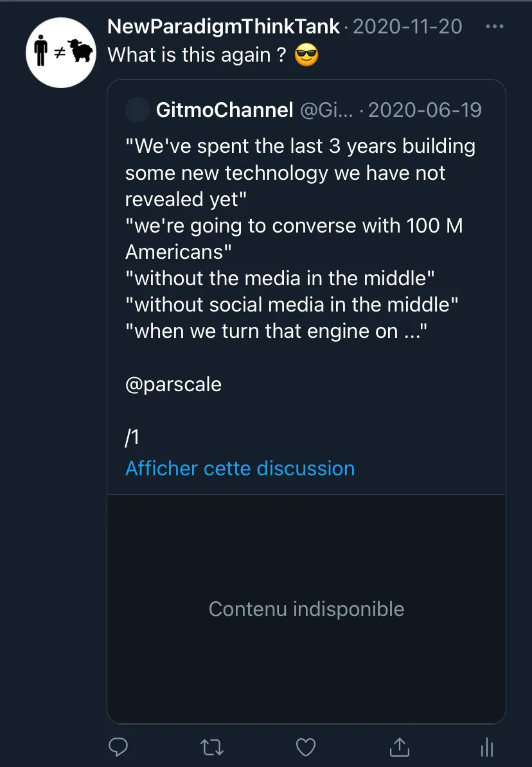The height and width of the screenshot is (767, 532).
Task: Click the /1 thread marker in quote
Action: (x=132, y=437)
